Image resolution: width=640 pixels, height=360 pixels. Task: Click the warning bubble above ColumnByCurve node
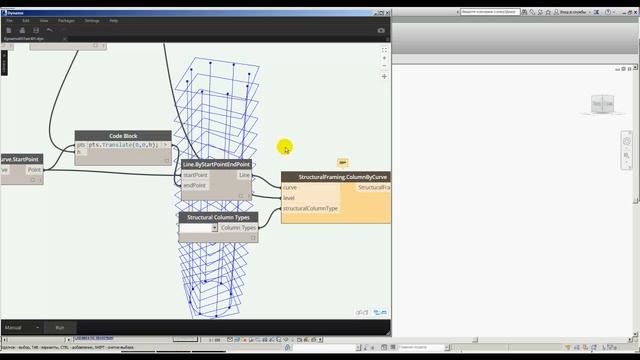(343, 163)
